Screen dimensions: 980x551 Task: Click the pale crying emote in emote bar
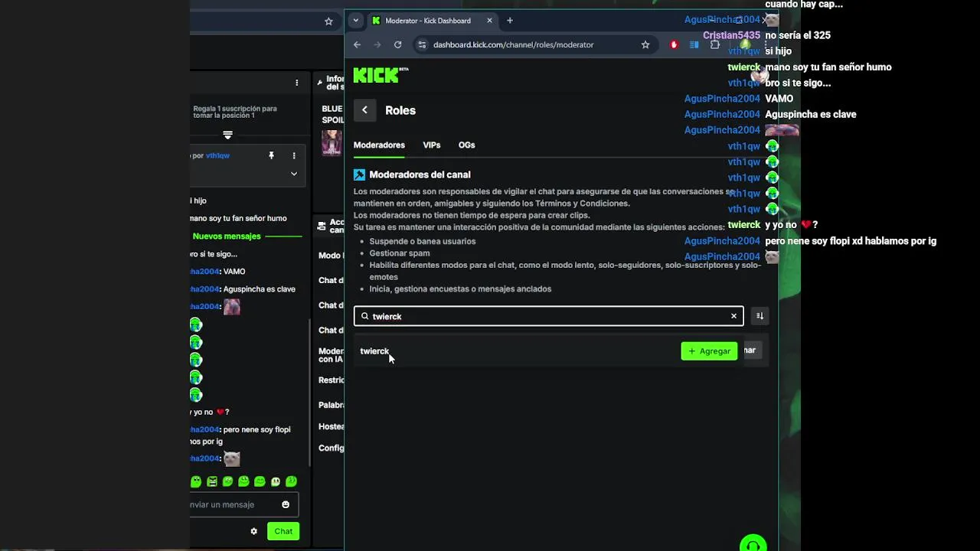276,481
